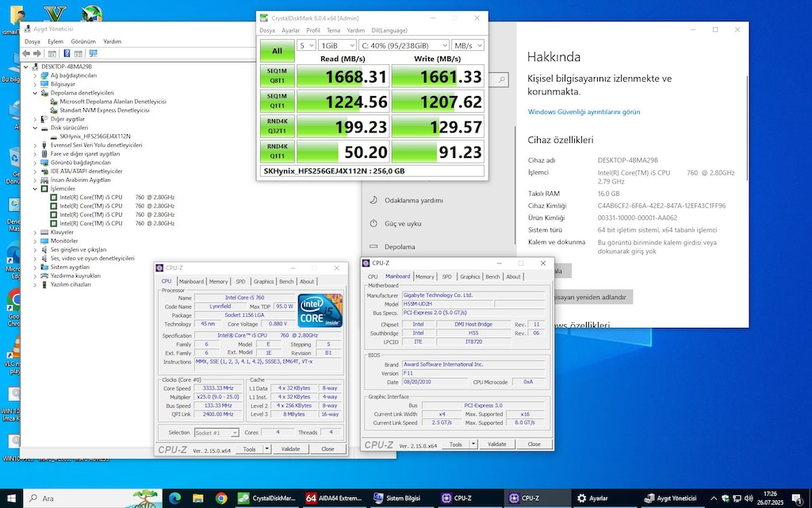Open Dil(Language) menu in CrystalDiskMark

(389, 31)
